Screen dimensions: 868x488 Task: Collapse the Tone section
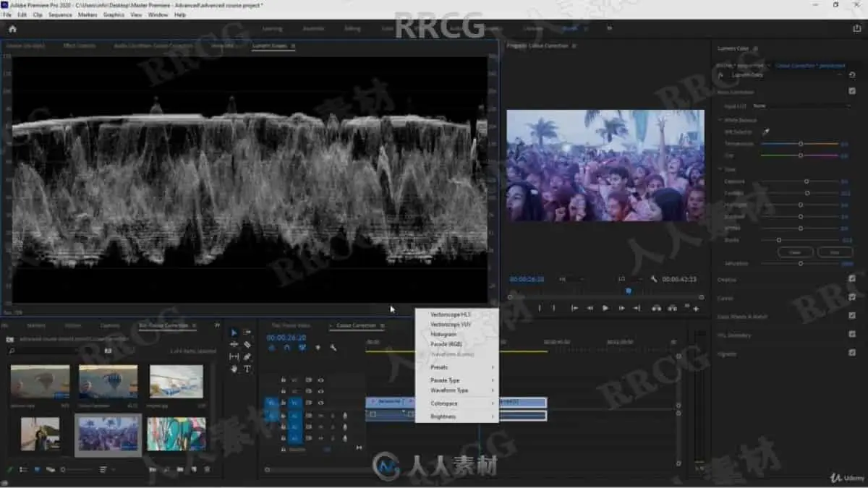coord(720,169)
